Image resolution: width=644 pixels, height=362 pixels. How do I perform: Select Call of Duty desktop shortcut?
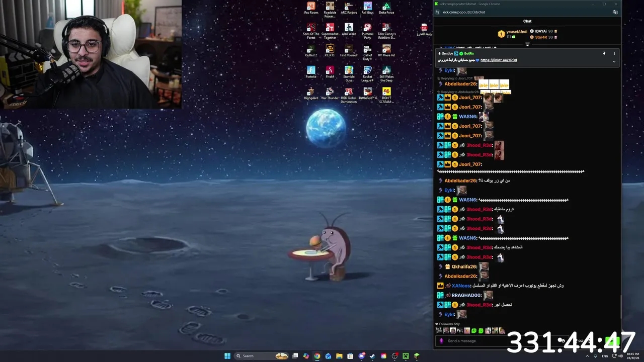[368, 52]
